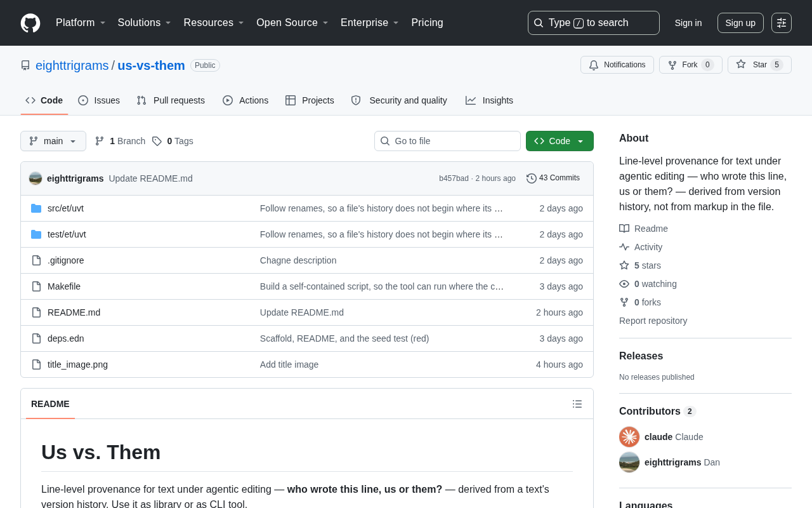Expand the Resources menu
This screenshot has height=508, width=812.
pyautogui.click(x=214, y=23)
